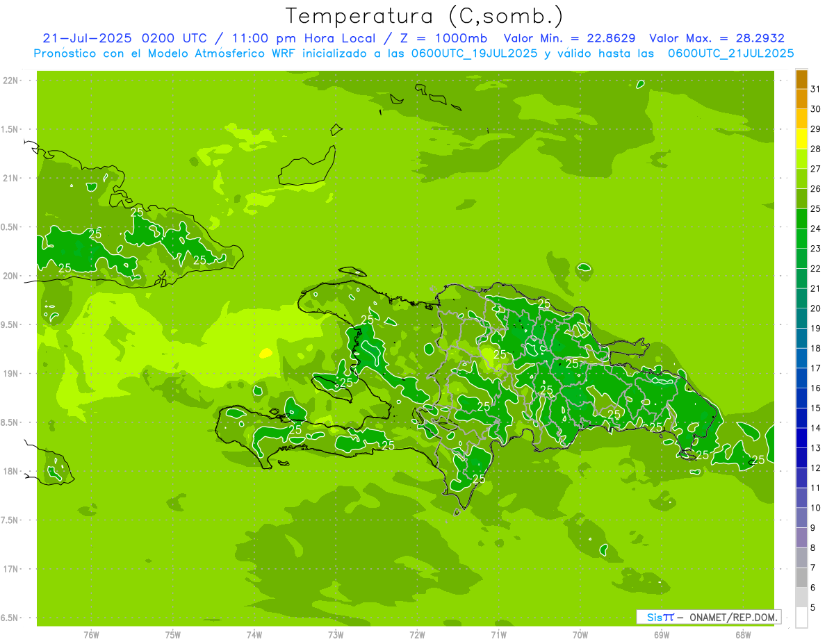834x644 pixels.
Task: Click the 'Z = 1000mb' level label
Action: [445, 38]
